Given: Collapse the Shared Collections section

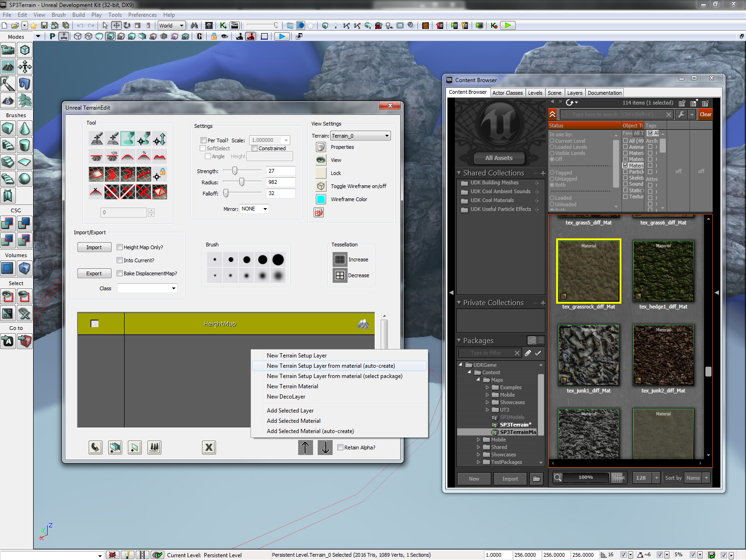Looking at the screenshot, I should (459, 173).
